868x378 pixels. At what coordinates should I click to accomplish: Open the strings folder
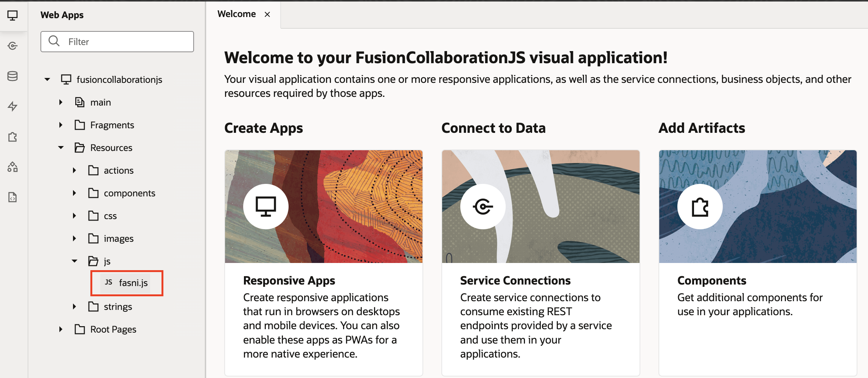(x=117, y=306)
